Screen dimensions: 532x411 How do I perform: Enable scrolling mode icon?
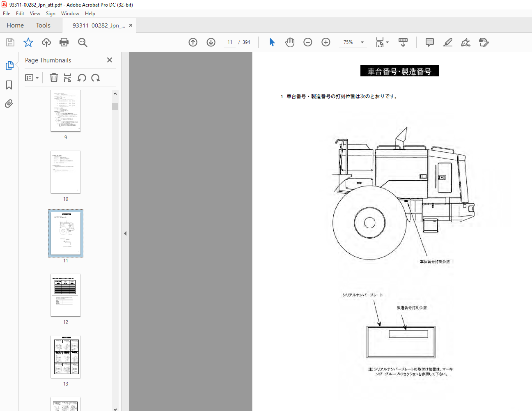click(x=403, y=42)
